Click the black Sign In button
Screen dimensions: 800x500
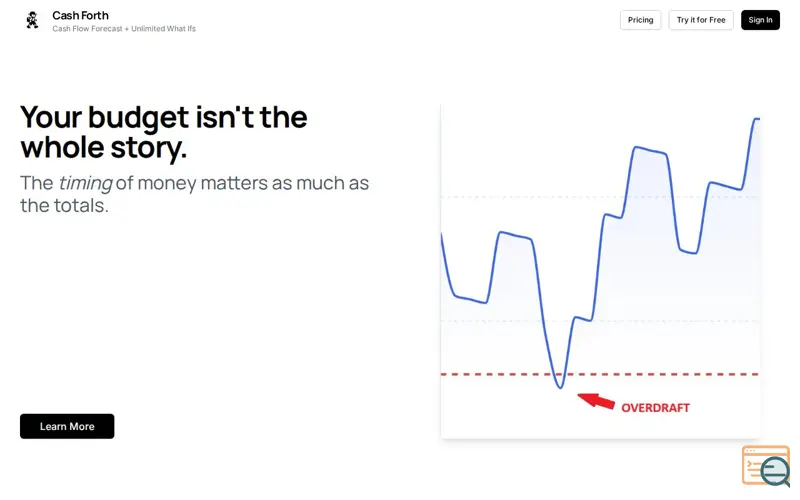[x=760, y=20]
